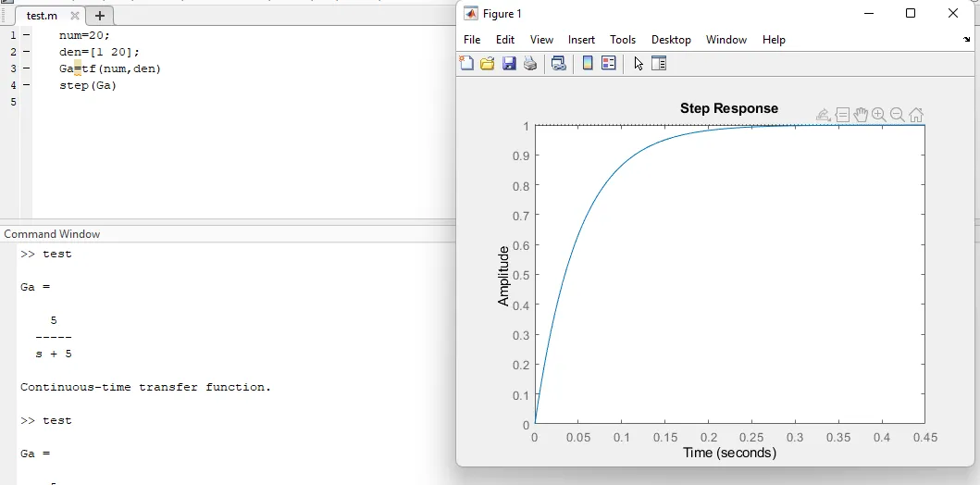The width and height of the screenshot is (980, 485).
Task: Open the Tools menu in Figure 1
Action: [623, 40]
